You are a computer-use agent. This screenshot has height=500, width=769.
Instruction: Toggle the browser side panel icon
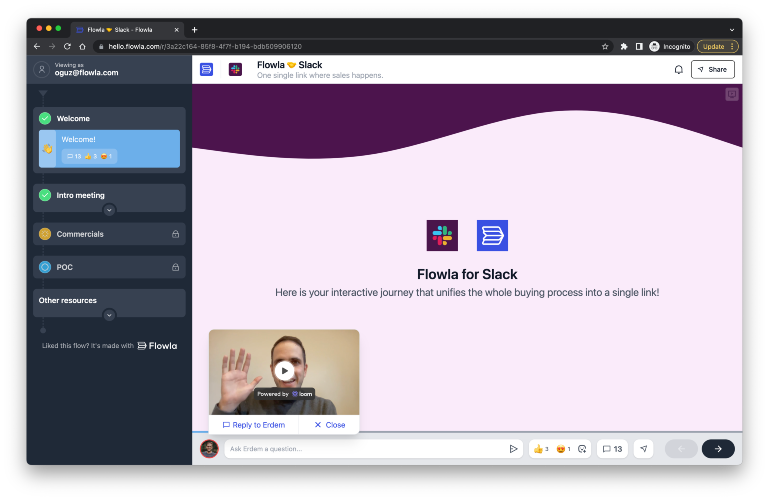point(639,47)
